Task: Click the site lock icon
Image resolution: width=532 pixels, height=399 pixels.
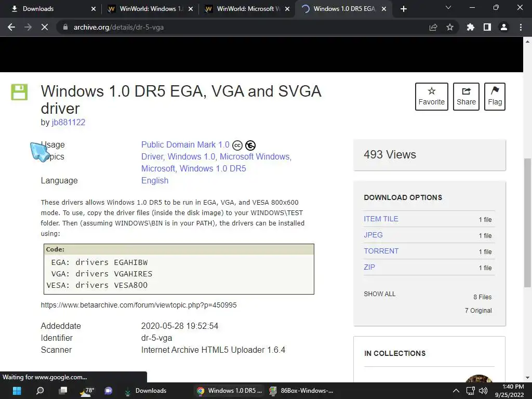Action: coord(65,27)
